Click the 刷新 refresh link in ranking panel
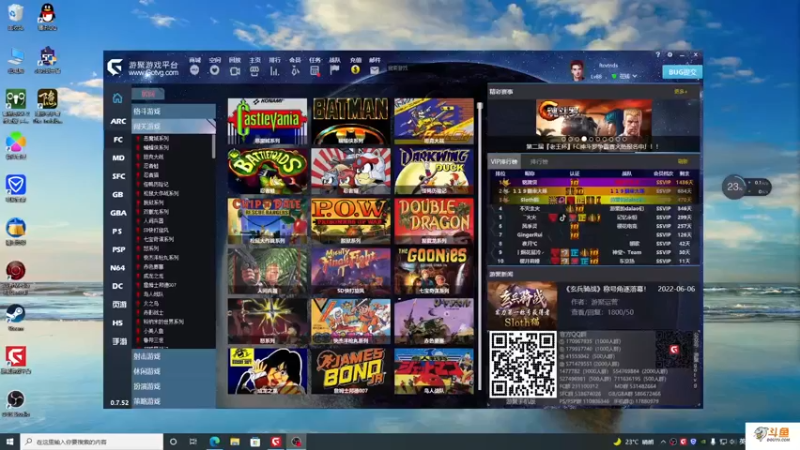Viewport: 800px width, 450px height. pyautogui.click(x=683, y=162)
